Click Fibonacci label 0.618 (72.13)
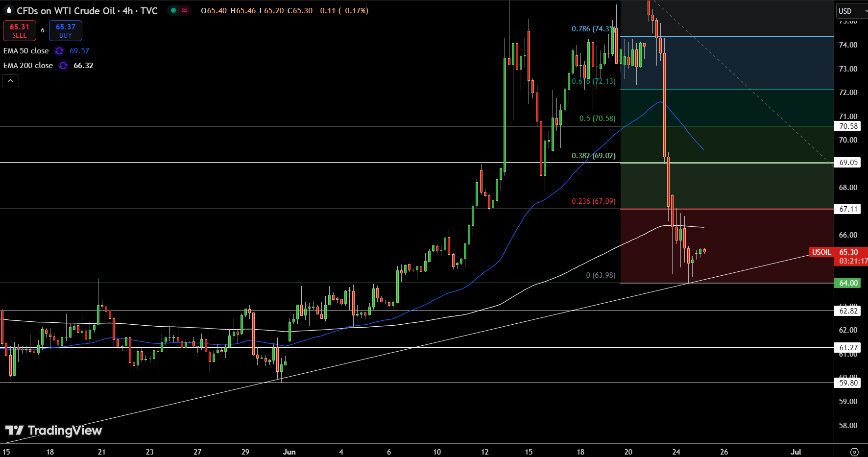Image resolution: width=868 pixels, height=457 pixels. pos(593,81)
